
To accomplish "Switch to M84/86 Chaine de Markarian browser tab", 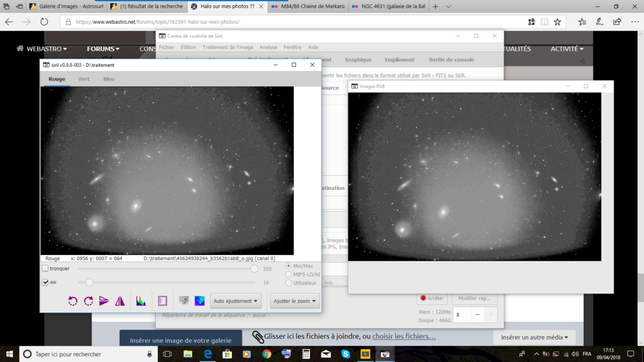I will (x=308, y=6).
